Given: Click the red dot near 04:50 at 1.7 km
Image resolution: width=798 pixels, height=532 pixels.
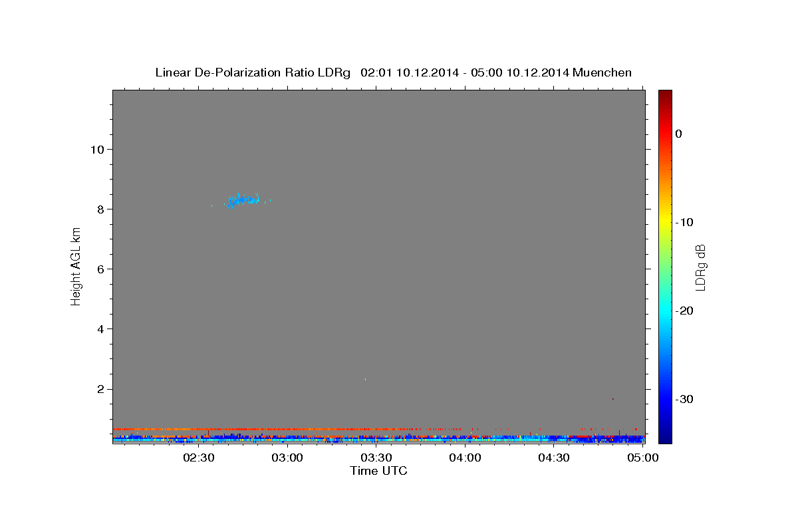Looking at the screenshot, I should 612,399.
